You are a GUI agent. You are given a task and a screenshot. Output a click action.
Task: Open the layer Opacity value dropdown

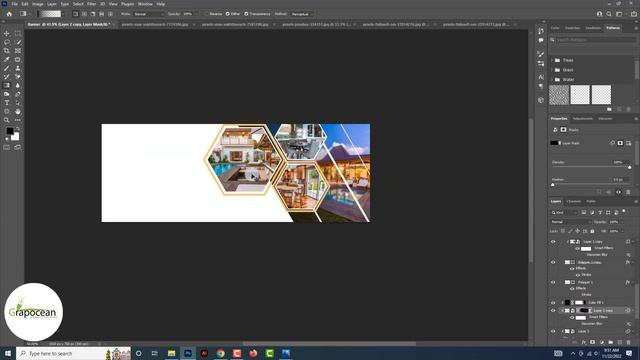[x=623, y=222]
